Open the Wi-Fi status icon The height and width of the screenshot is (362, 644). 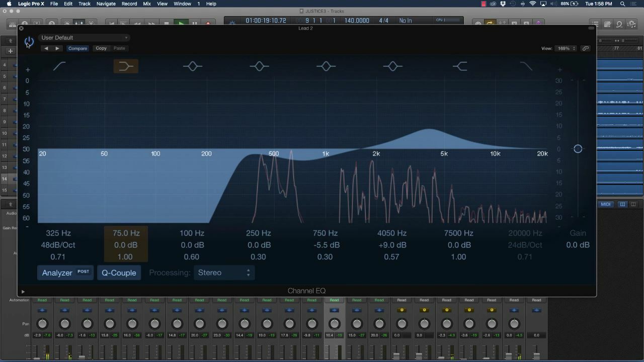pyautogui.click(x=532, y=4)
